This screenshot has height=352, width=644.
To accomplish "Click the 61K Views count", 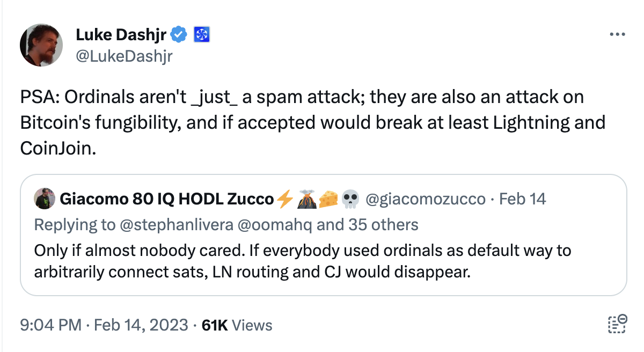I will (237, 325).
